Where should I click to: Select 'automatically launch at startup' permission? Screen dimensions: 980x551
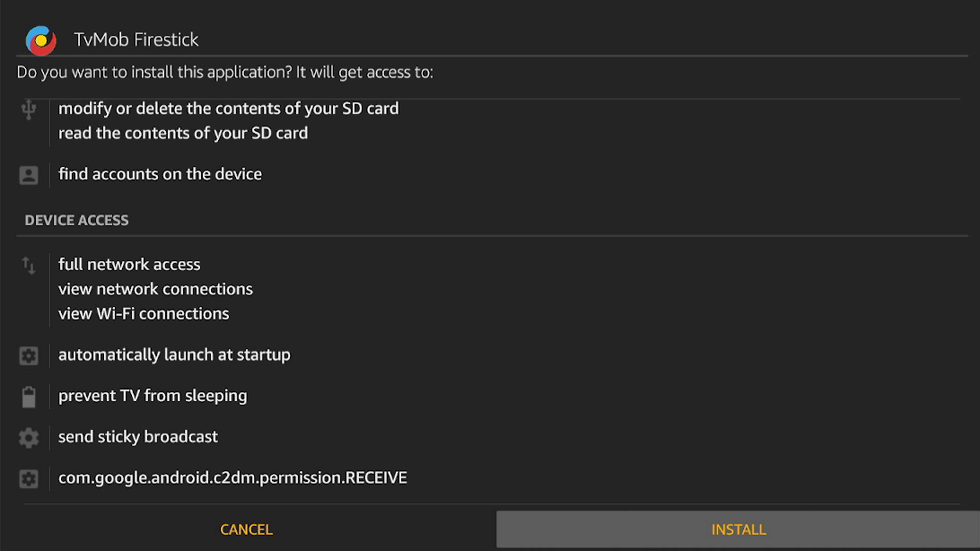(174, 354)
